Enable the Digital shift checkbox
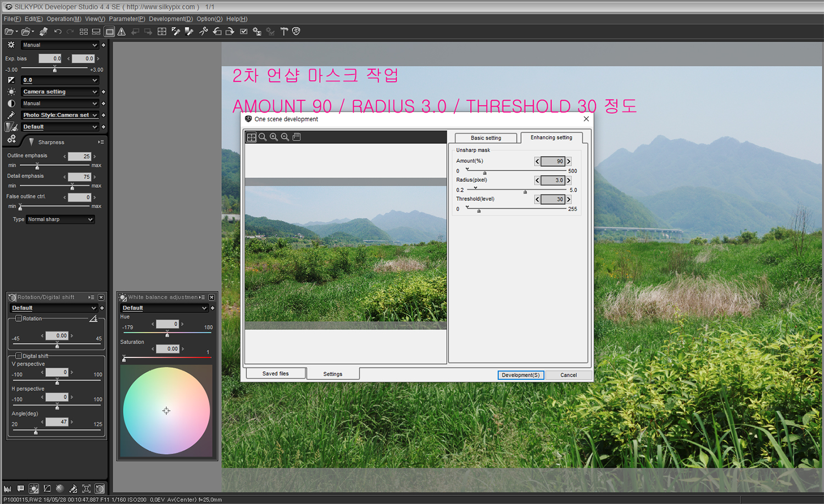Image resolution: width=824 pixels, height=504 pixels. pyautogui.click(x=19, y=356)
